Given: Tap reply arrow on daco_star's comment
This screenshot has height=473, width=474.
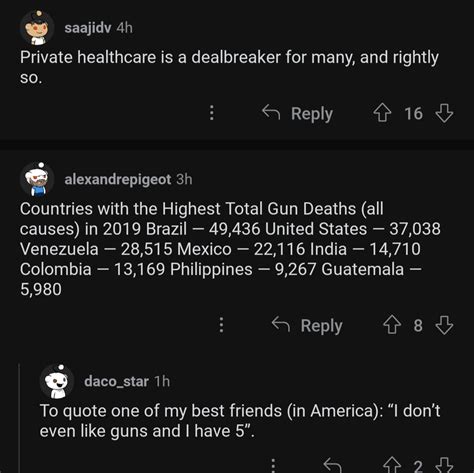Looking at the screenshot, I should 333,465.
